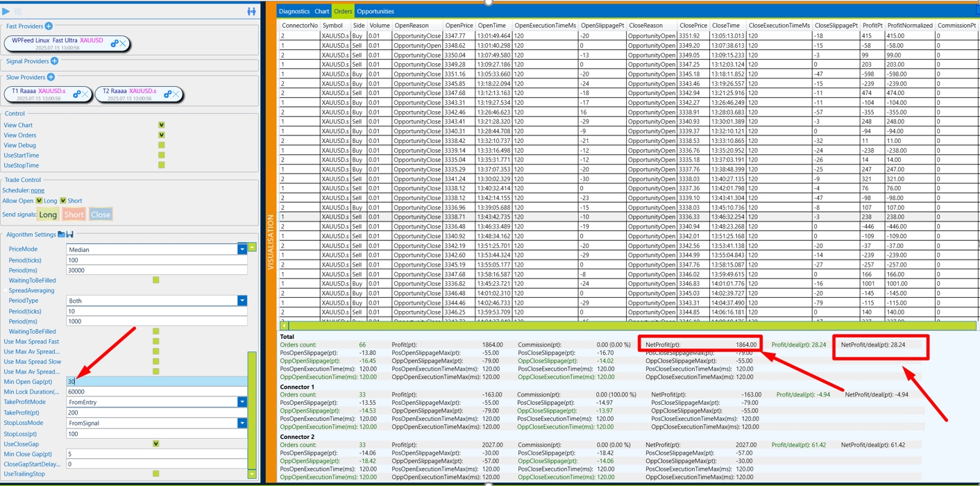Click the orders table horizontal scrollbar left arrow
980x486 pixels.
coord(284,326)
